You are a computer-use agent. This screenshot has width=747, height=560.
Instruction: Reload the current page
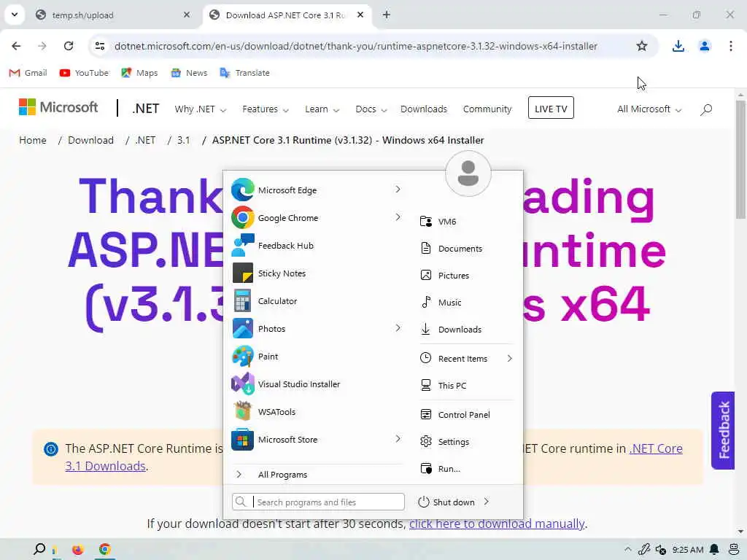pos(69,46)
